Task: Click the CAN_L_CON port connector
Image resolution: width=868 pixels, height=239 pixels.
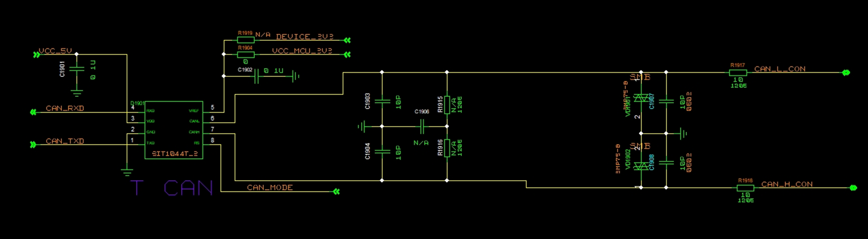Action: click(846, 73)
